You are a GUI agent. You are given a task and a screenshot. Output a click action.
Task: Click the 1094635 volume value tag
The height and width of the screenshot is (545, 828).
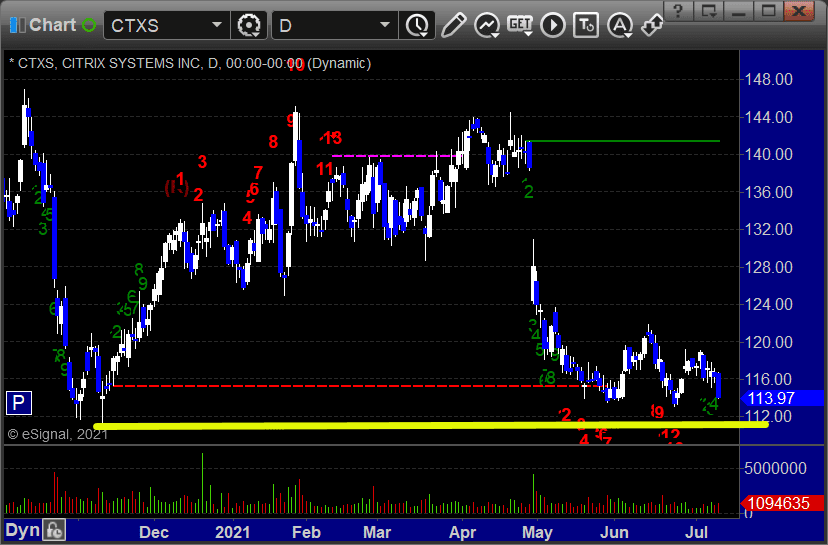[x=783, y=503]
